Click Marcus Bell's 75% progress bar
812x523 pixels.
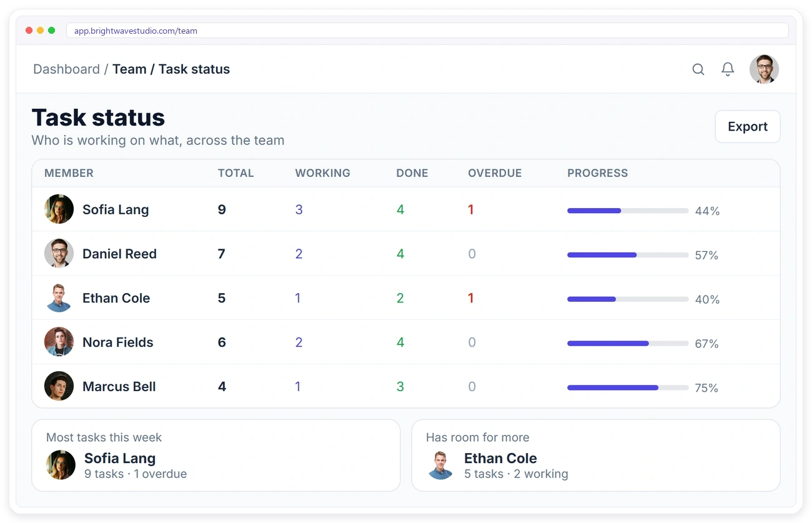(x=628, y=387)
